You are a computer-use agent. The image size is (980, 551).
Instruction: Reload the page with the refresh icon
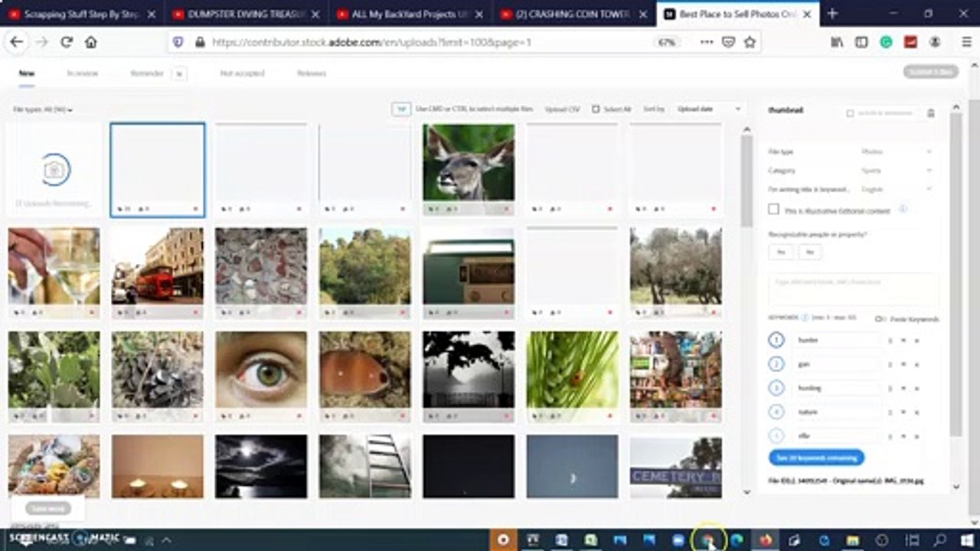(x=67, y=43)
